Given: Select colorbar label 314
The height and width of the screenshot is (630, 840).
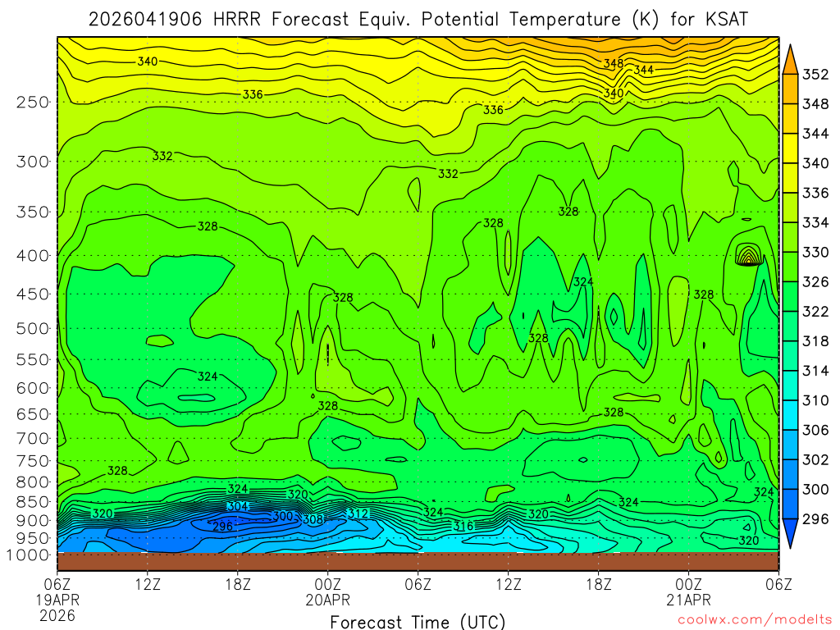Looking at the screenshot, I should (x=815, y=371).
